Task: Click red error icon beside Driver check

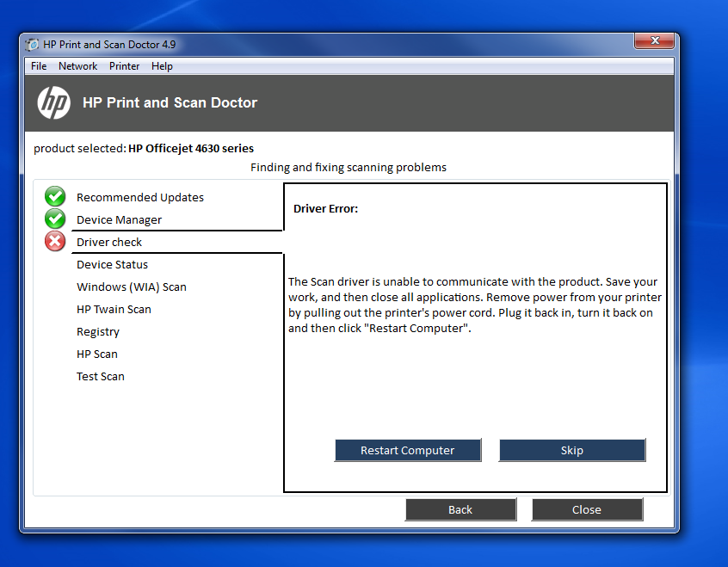Action: 55,241
